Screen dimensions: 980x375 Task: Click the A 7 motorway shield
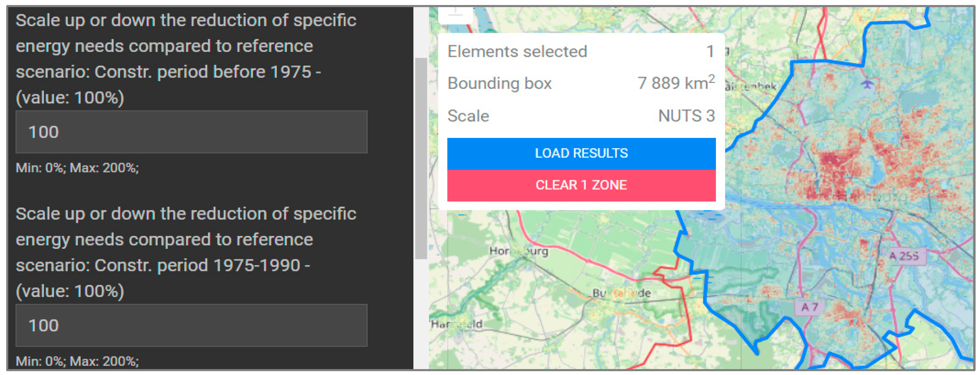[809, 307]
